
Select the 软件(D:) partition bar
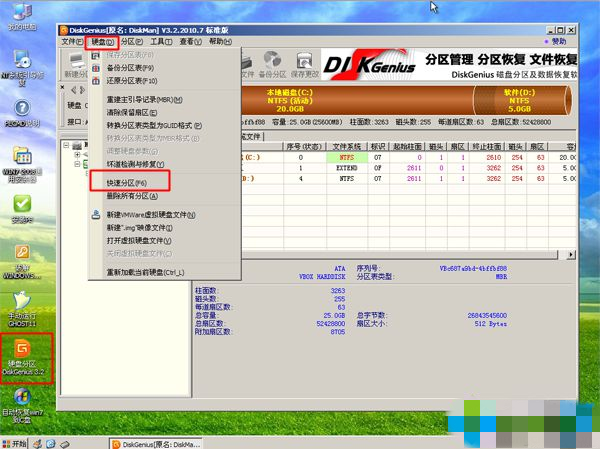point(523,101)
